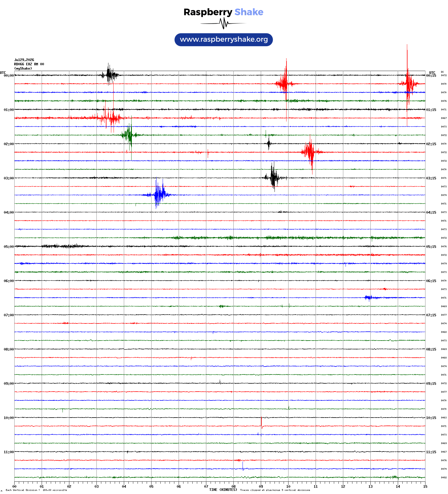
Task: Click the 01:15 end-time label
Action: click(x=431, y=110)
